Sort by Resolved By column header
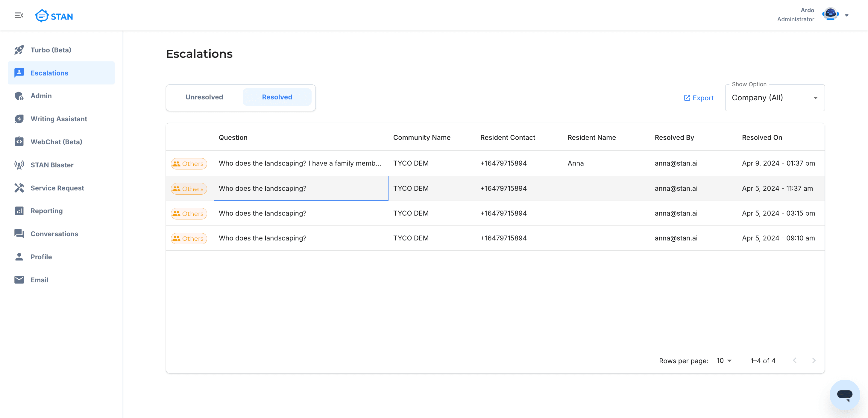The height and width of the screenshot is (418, 868). tap(674, 137)
